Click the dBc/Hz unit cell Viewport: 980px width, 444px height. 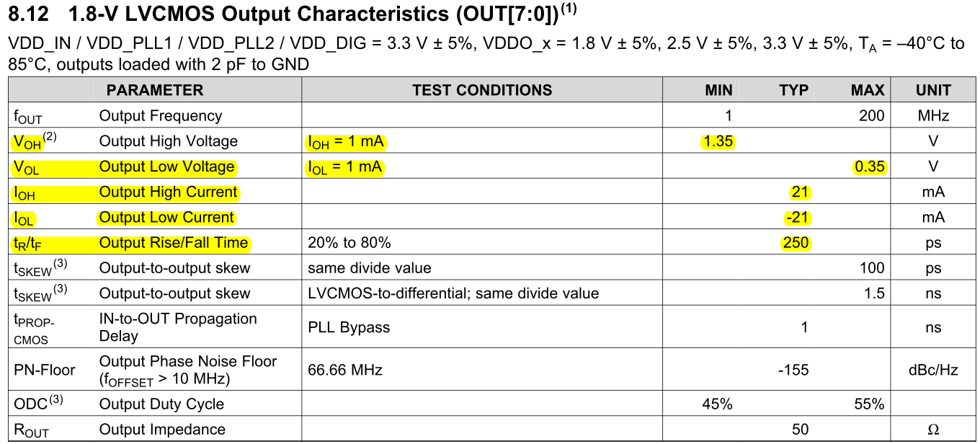pyautogui.click(x=933, y=370)
